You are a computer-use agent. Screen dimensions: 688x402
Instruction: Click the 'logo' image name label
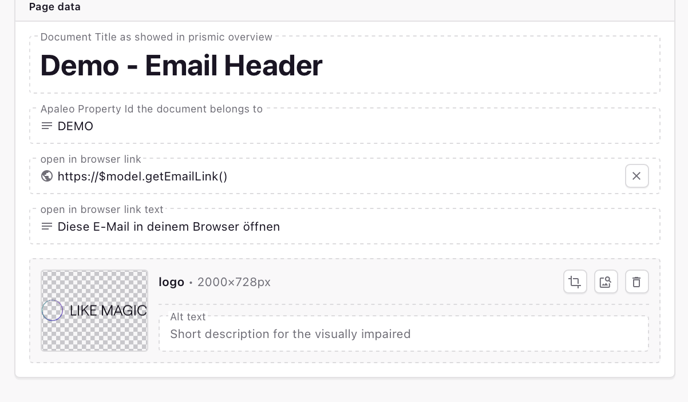[171, 282]
